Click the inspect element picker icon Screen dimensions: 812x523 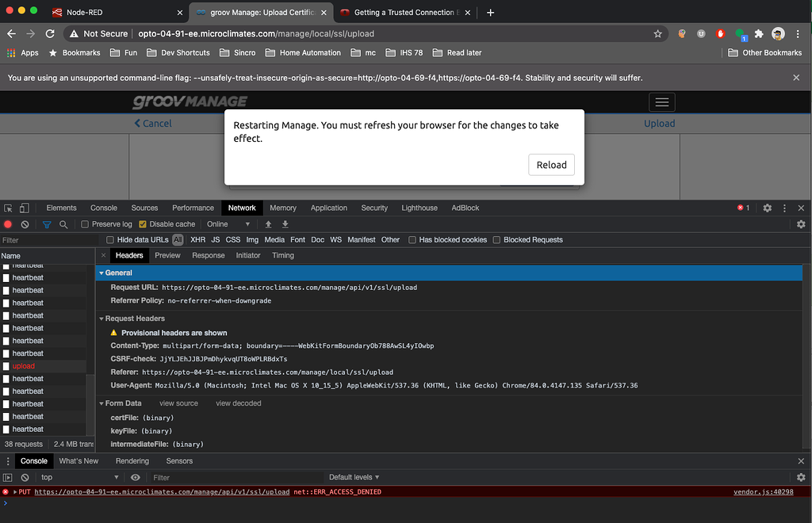click(x=9, y=208)
